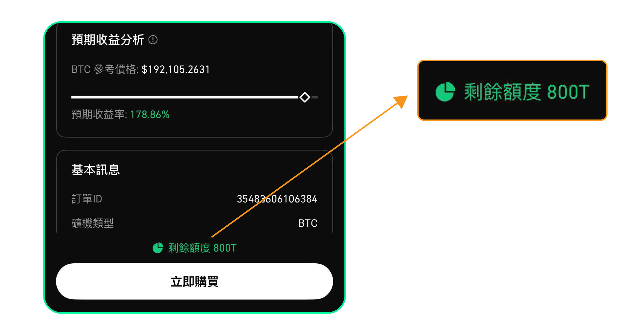The width and height of the screenshot is (644, 331).
Task: Click the 立即購買 button
Action: tap(194, 281)
